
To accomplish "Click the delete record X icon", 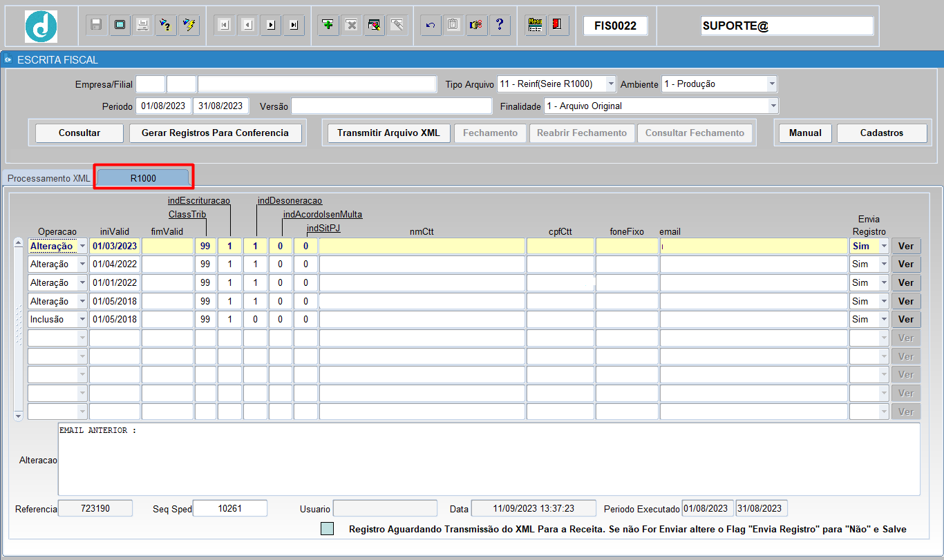I will 351,26.
